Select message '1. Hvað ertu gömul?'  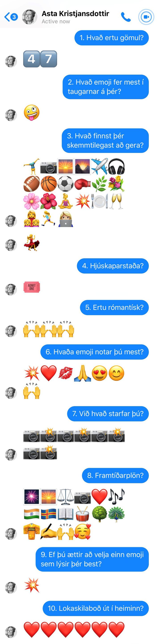pos(112,38)
